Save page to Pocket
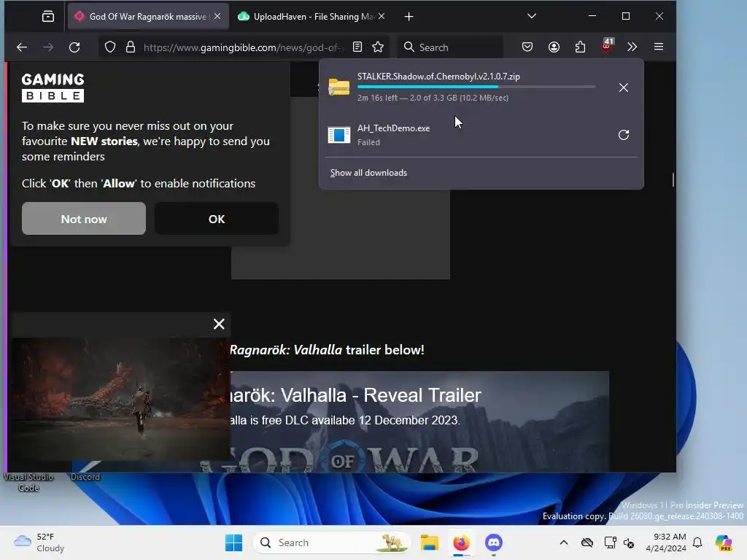747x560 pixels. 527,47
